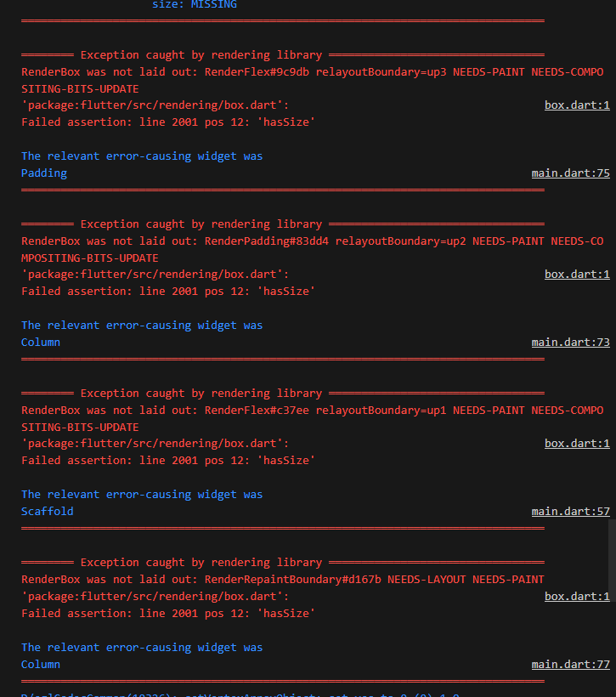Click the RenderFlex#c37ee error message line
Viewport: 616px width, 697px height.
[x=313, y=410]
